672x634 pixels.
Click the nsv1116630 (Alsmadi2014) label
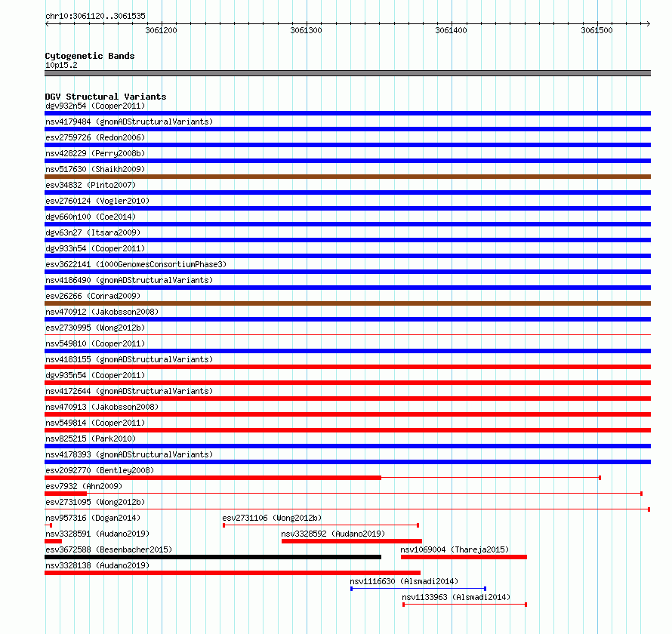click(x=404, y=581)
